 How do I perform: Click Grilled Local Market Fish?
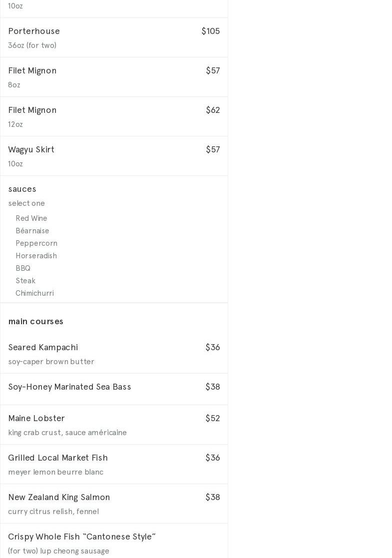click(x=58, y=458)
